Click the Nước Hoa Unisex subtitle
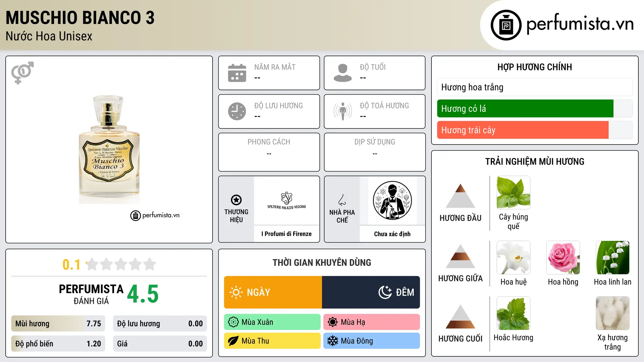 [x=49, y=36]
